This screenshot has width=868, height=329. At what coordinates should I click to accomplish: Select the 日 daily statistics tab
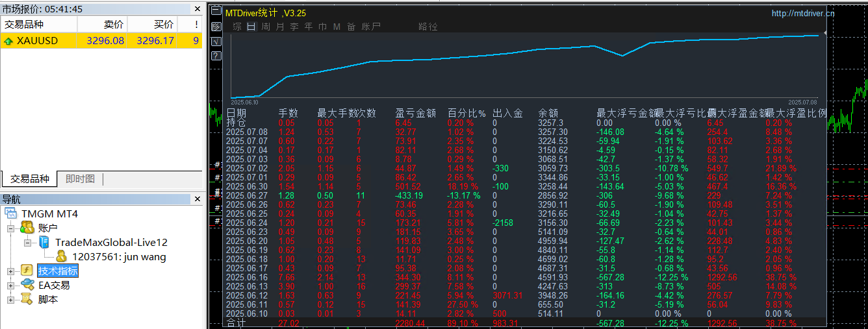pos(251,27)
